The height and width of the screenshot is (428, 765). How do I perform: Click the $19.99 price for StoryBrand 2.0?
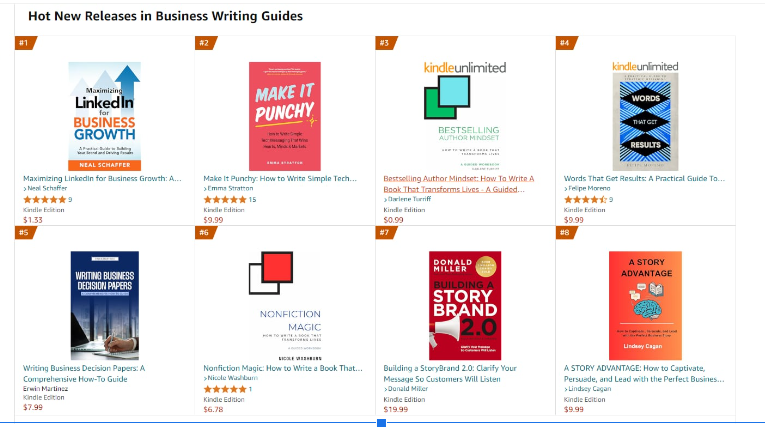[396, 409]
